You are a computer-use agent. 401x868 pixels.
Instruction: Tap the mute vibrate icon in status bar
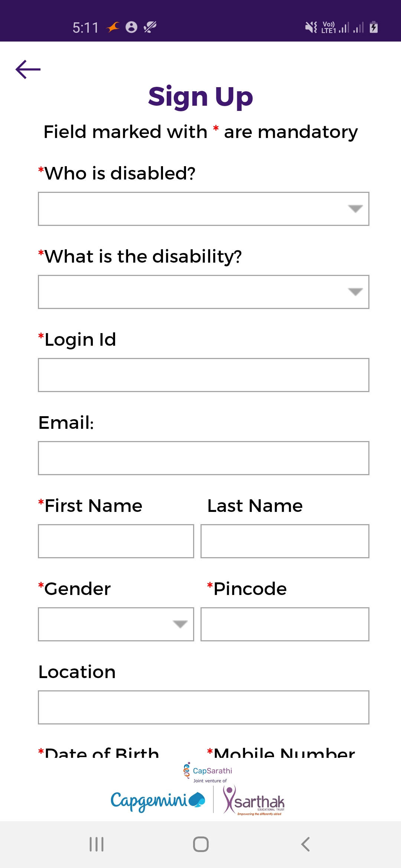click(311, 27)
